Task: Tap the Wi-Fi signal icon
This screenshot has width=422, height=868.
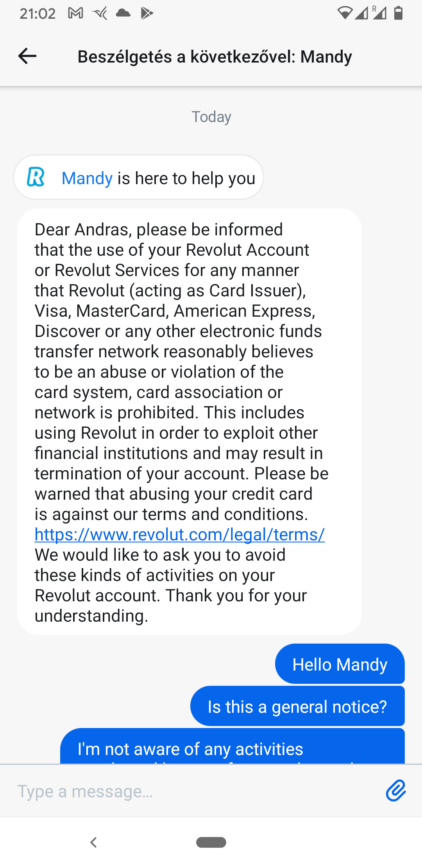Action: pyautogui.click(x=345, y=13)
